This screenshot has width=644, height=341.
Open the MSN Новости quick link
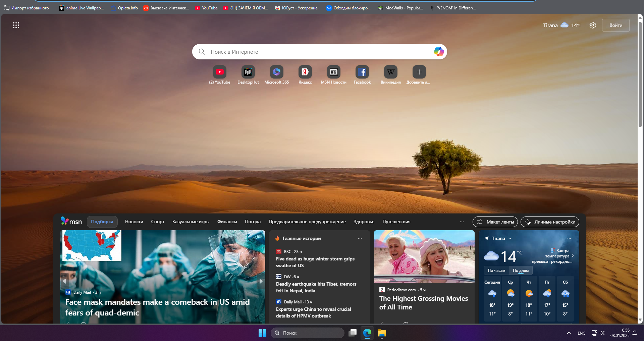[334, 75]
